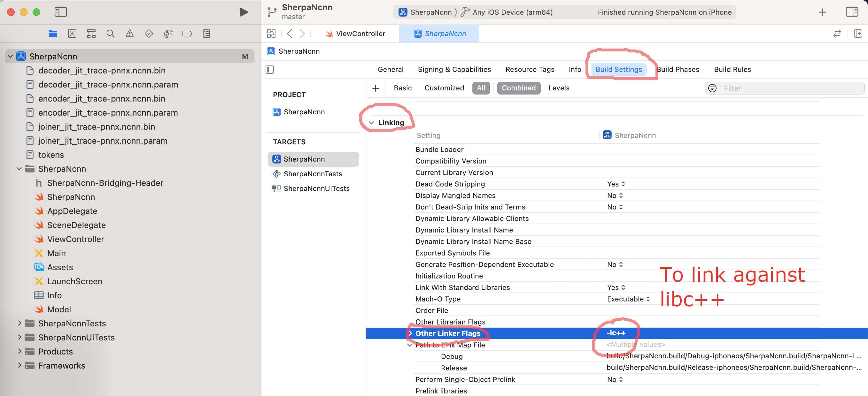
Task: Open the Project navigator folder icon
Action: pos(53,34)
